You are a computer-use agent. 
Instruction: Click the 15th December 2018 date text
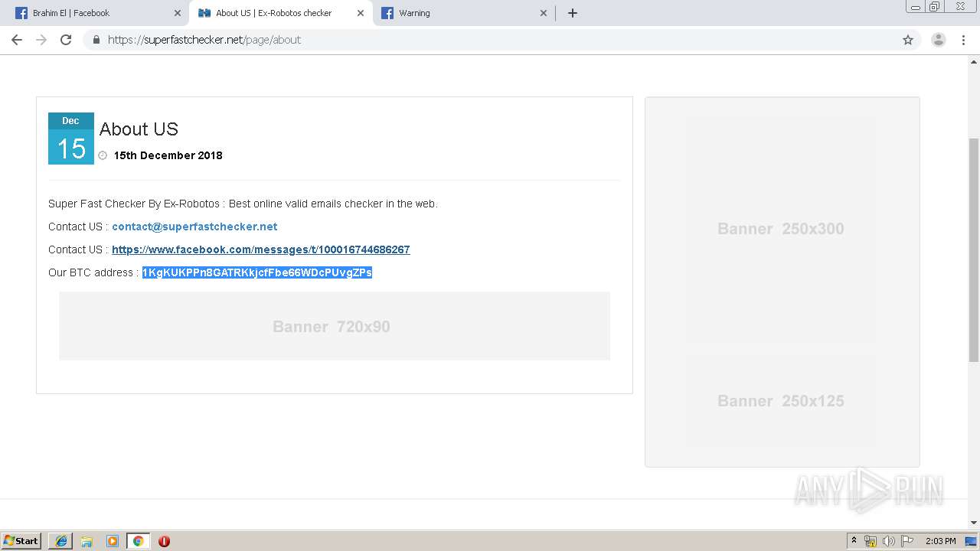168,155
